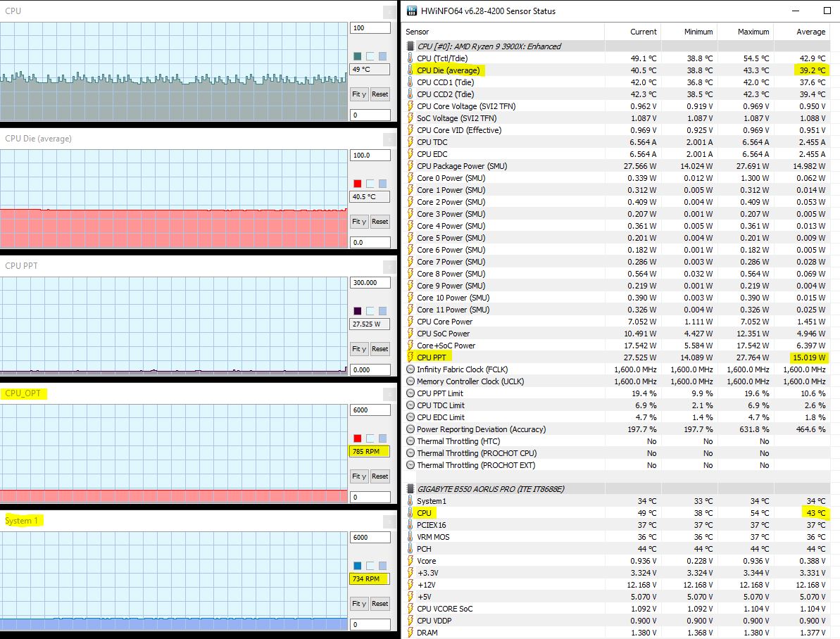Click the Minimum column header
The height and width of the screenshot is (639, 840).
[x=698, y=32]
